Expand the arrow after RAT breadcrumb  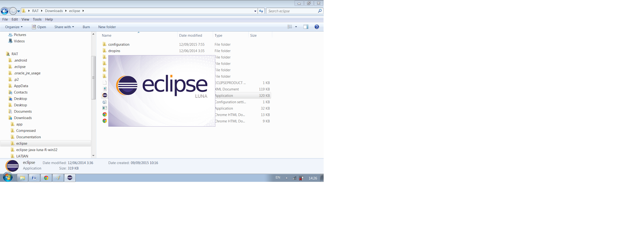[x=42, y=11]
